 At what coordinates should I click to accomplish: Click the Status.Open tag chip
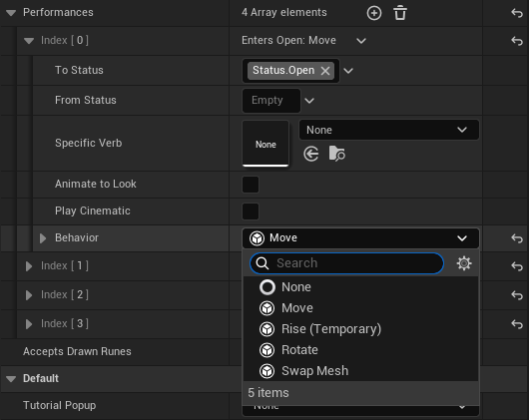pyautogui.click(x=290, y=71)
